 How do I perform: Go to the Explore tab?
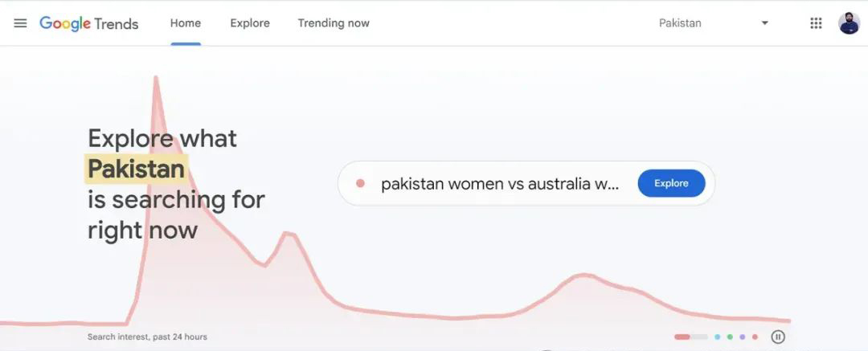[250, 23]
